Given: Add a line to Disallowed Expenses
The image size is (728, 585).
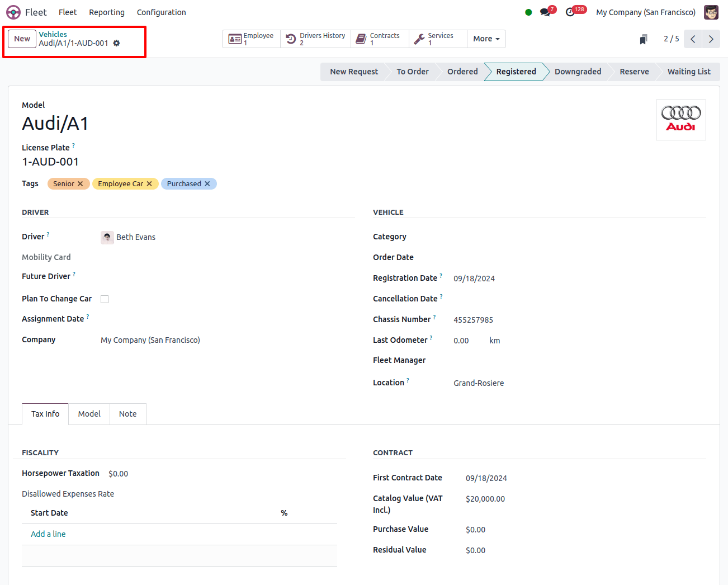Looking at the screenshot, I should pos(48,534).
